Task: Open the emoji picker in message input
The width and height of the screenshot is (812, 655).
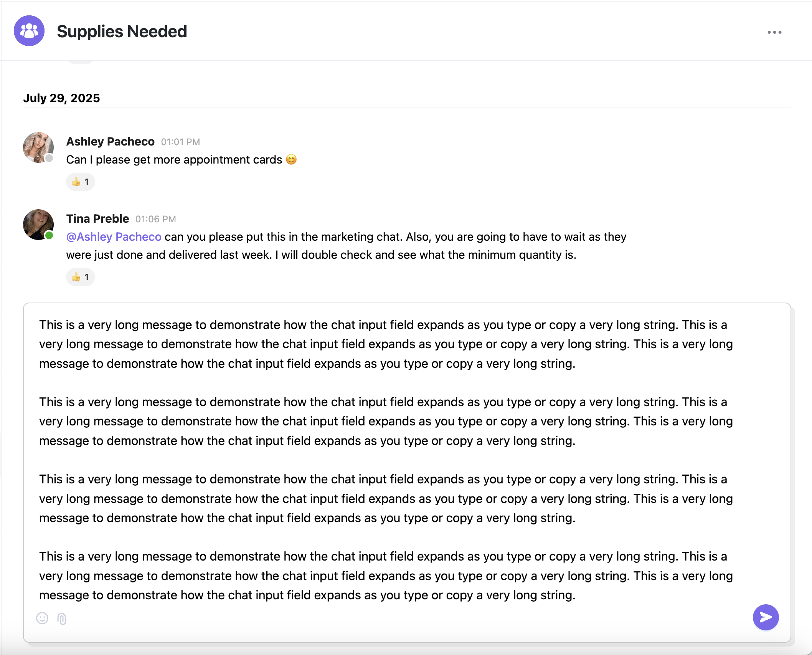Action: (42, 618)
